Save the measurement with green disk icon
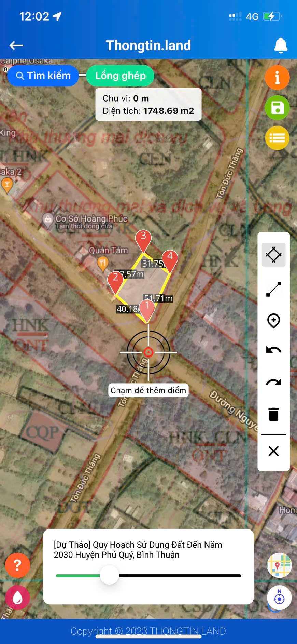The height and width of the screenshot is (644, 297). [x=277, y=108]
